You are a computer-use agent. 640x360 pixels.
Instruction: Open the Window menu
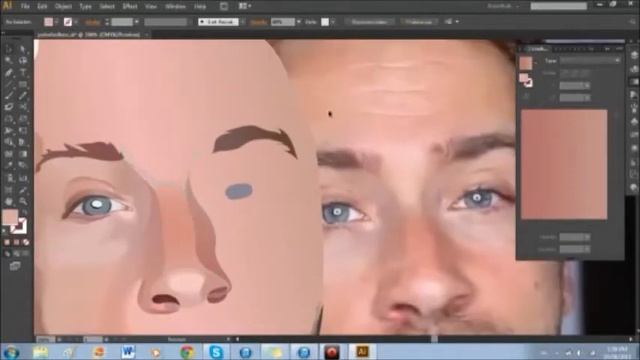175,7
